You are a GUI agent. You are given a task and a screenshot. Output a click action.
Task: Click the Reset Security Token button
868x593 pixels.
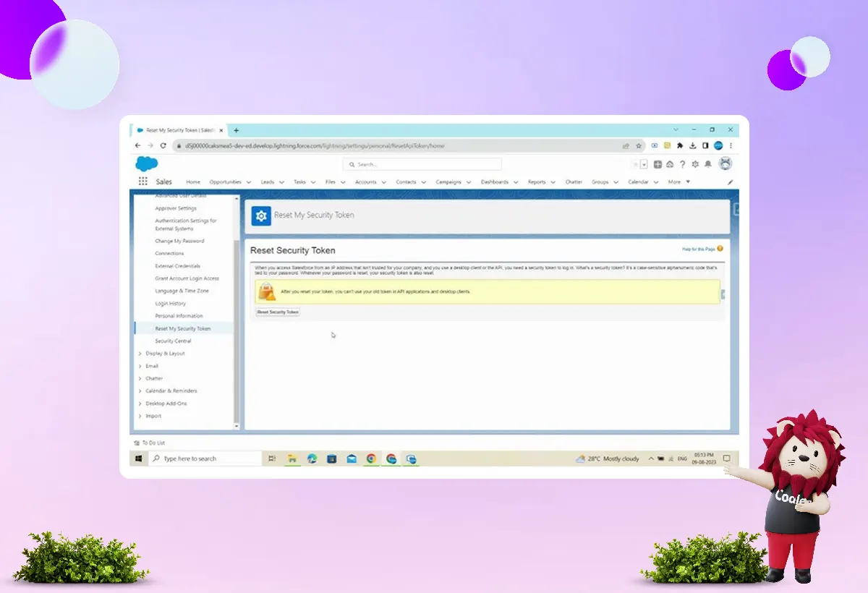tap(278, 312)
